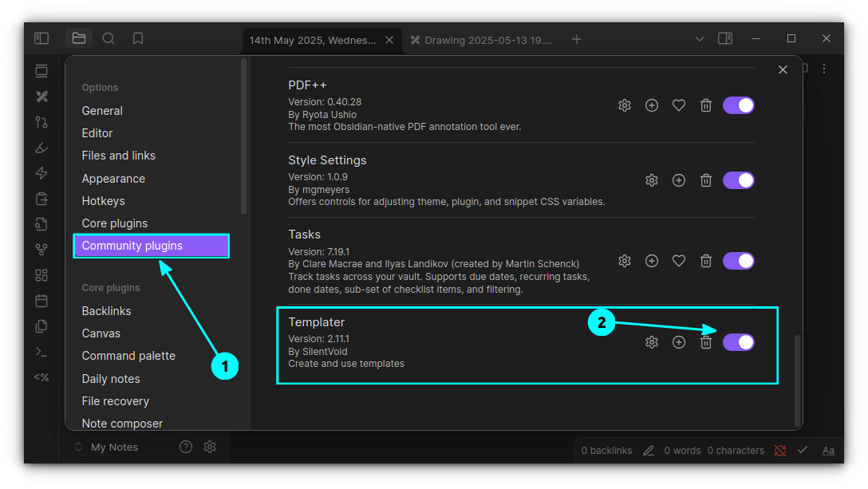Expand the tab list dropdown chevron

(700, 39)
